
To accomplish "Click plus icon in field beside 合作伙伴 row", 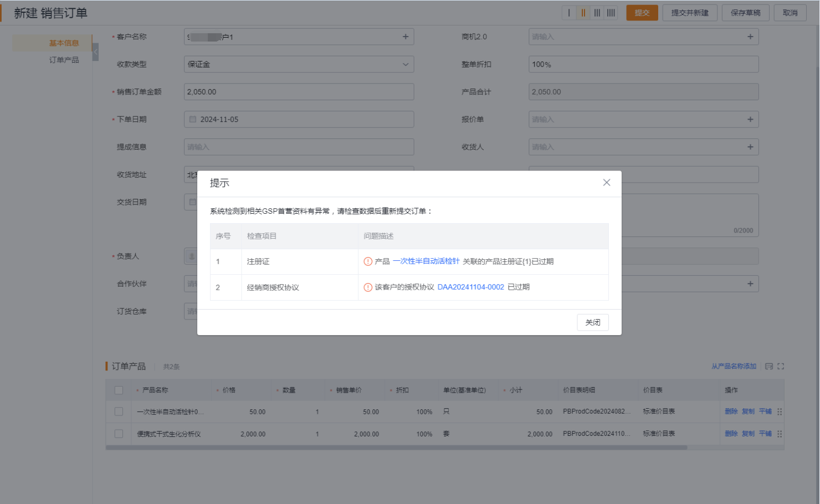I will 750,284.
